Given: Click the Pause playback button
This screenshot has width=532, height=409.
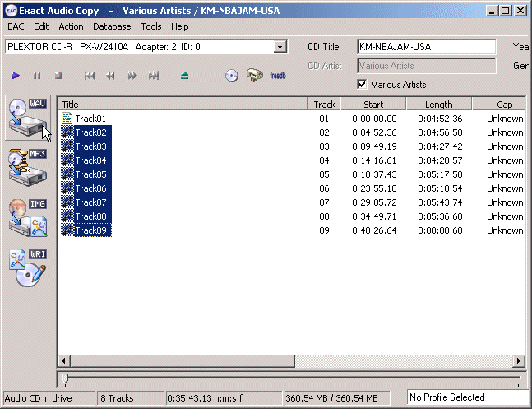Looking at the screenshot, I should coord(37,76).
